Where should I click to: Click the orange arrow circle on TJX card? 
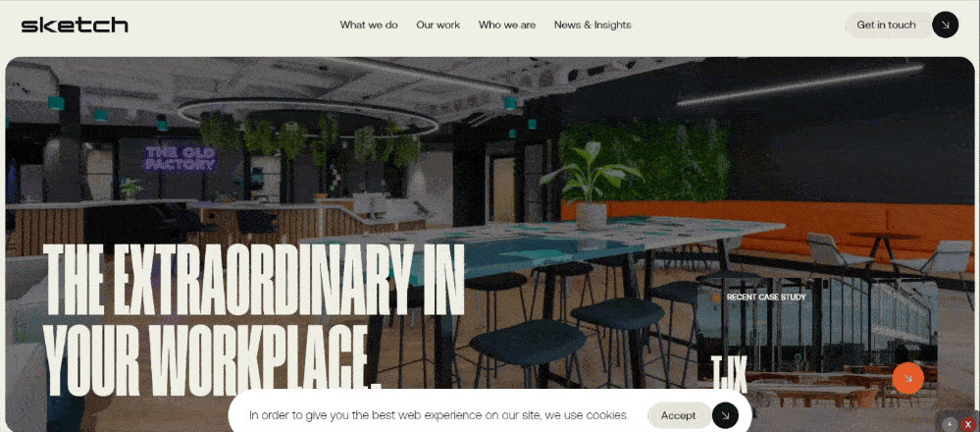click(907, 378)
